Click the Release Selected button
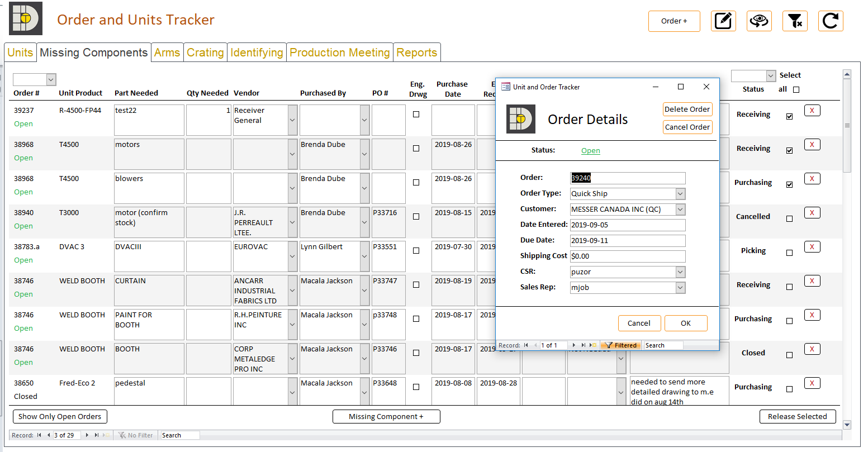 point(798,416)
